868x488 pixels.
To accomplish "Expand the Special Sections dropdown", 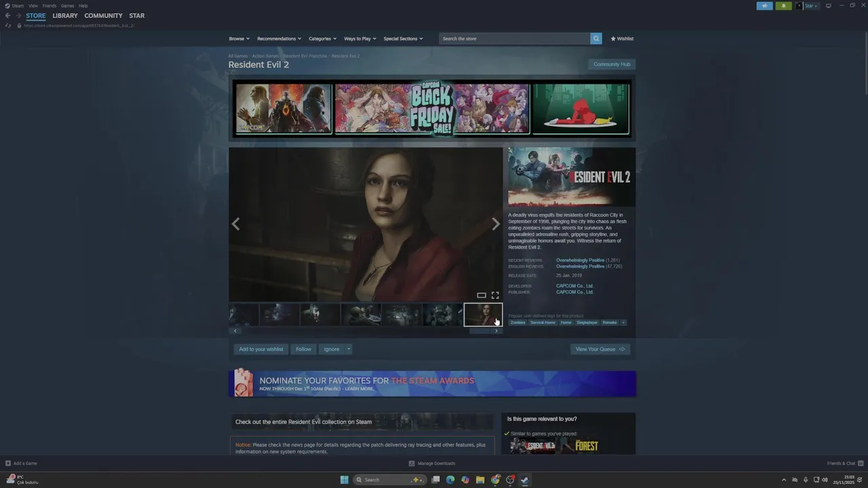I will (403, 39).
